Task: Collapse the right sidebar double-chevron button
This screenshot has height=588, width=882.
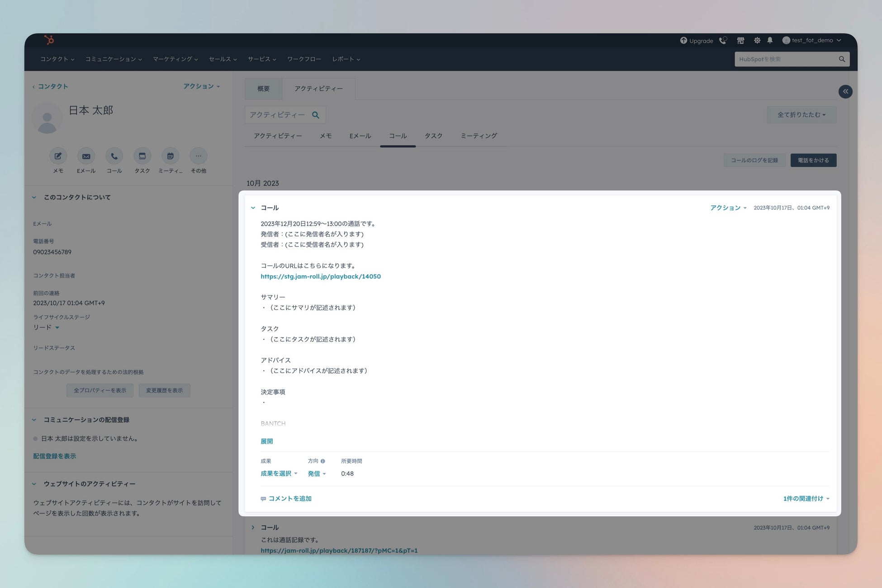Action: [x=845, y=92]
